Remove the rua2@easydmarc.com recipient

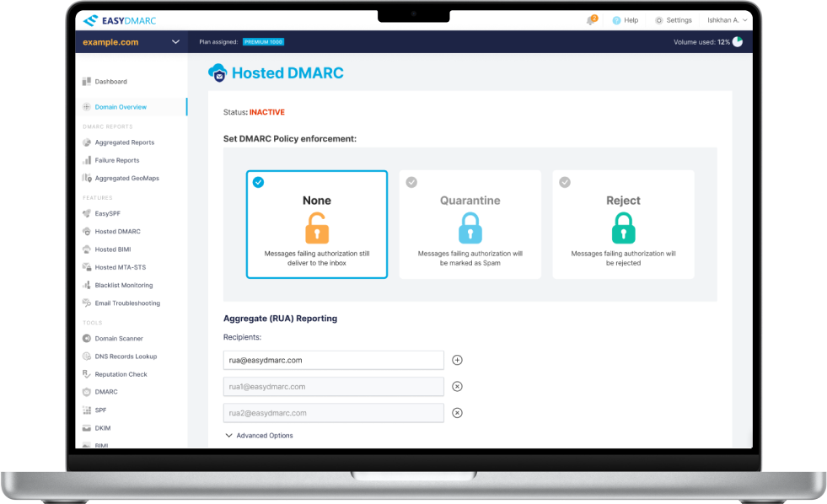click(x=457, y=413)
